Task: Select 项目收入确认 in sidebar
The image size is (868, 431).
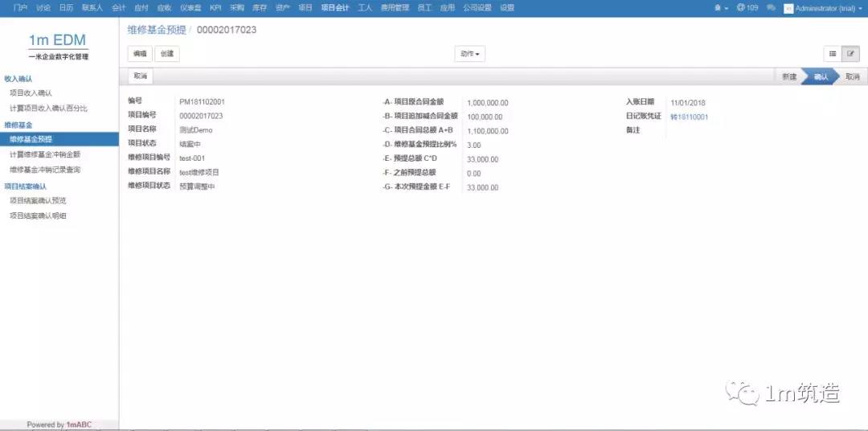Action: tap(31, 93)
